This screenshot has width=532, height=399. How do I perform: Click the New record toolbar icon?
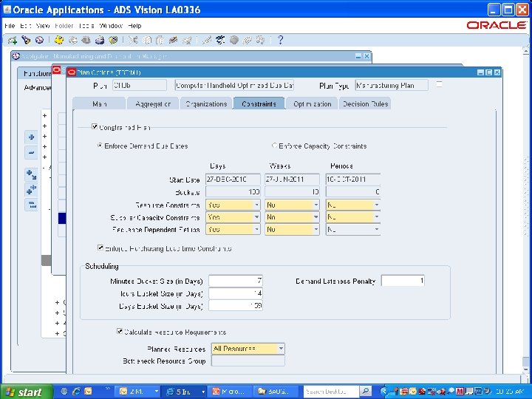click(x=13, y=41)
